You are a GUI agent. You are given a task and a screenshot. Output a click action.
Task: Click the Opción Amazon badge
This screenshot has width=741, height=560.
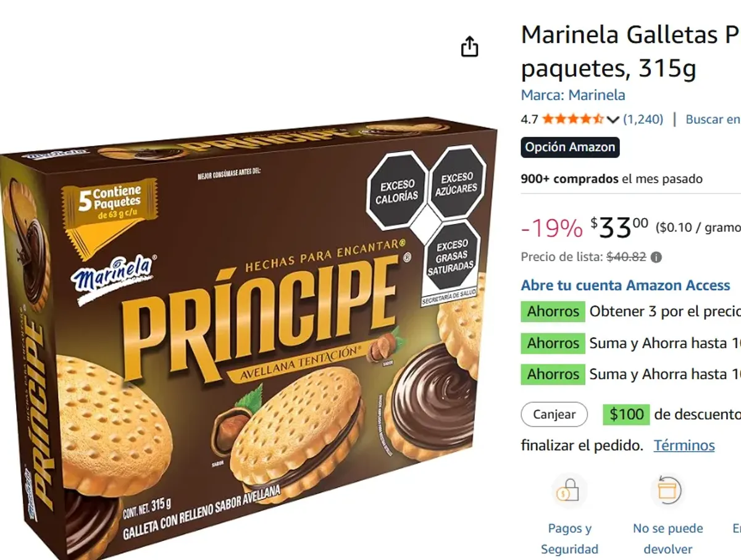click(x=569, y=148)
